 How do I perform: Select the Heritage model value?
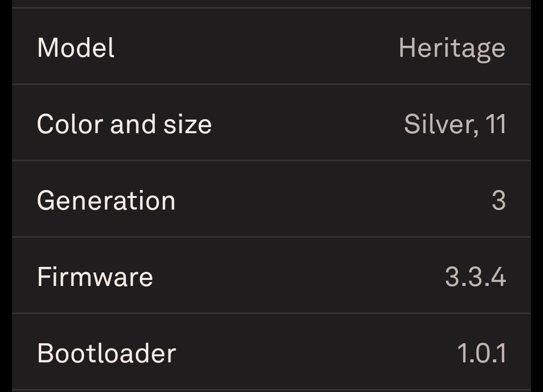(x=451, y=49)
